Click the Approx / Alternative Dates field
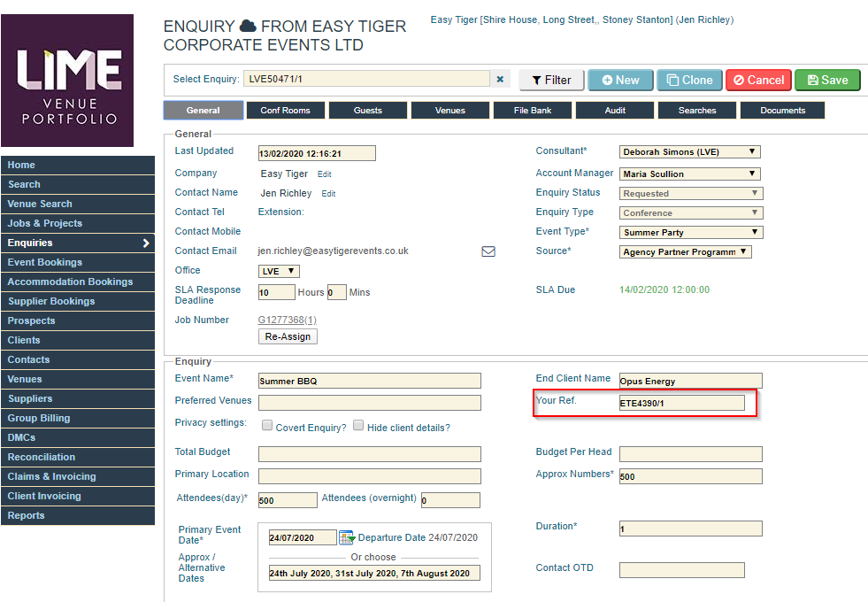The width and height of the screenshot is (868, 602). pyautogui.click(x=374, y=573)
